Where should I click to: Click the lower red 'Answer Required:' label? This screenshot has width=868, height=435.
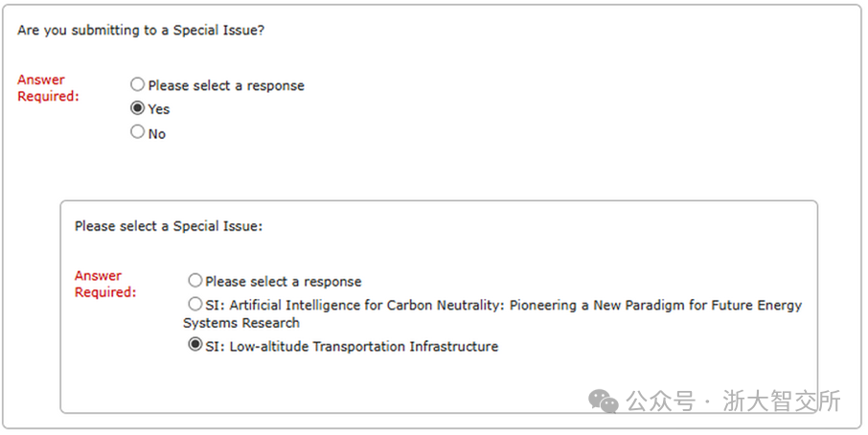pos(103,284)
